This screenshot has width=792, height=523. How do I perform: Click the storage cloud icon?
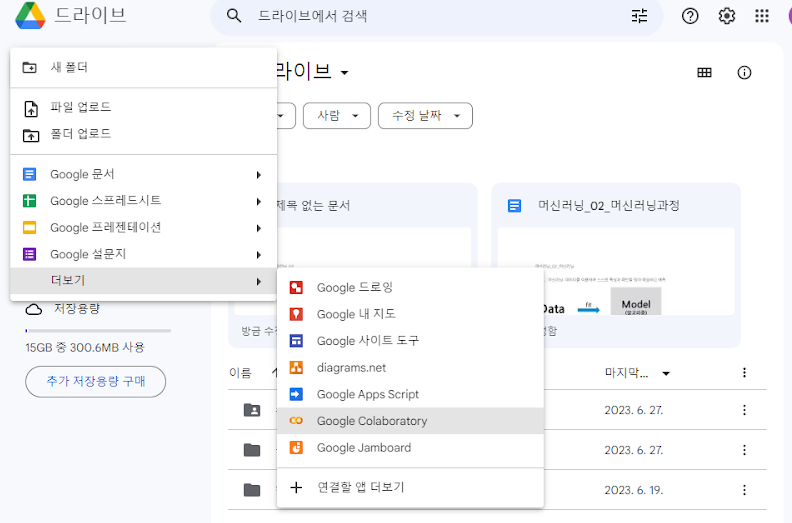pos(34,309)
